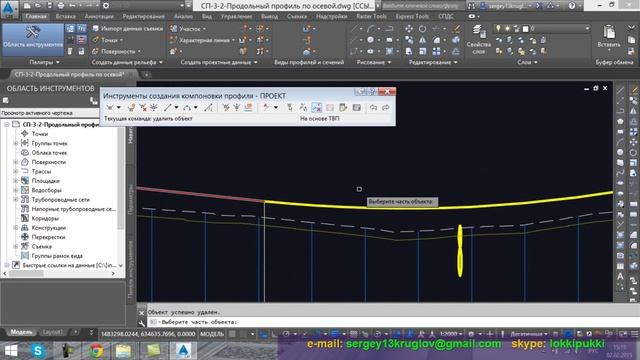The image size is (640, 360).
Task: Select the Водосборы tree item
Action: pos(47,190)
